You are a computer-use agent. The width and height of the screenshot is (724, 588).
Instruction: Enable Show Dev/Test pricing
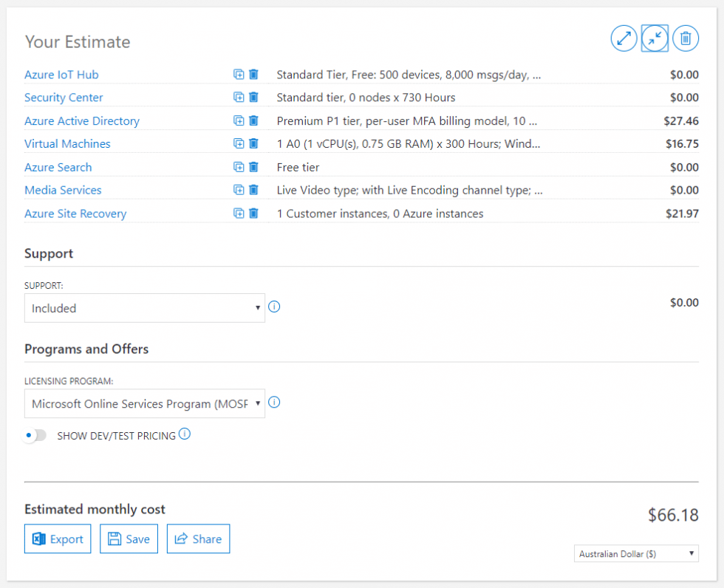[34, 436]
